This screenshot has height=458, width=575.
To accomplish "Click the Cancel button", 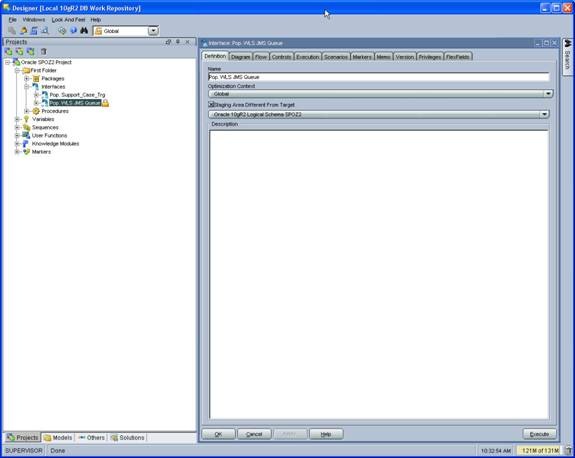I will click(x=254, y=434).
